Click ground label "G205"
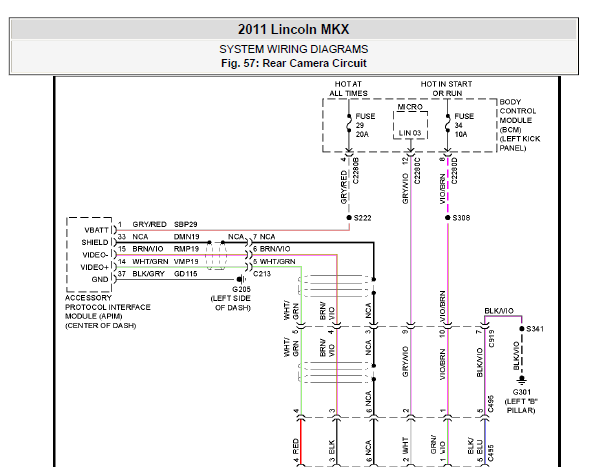 pos(241,289)
